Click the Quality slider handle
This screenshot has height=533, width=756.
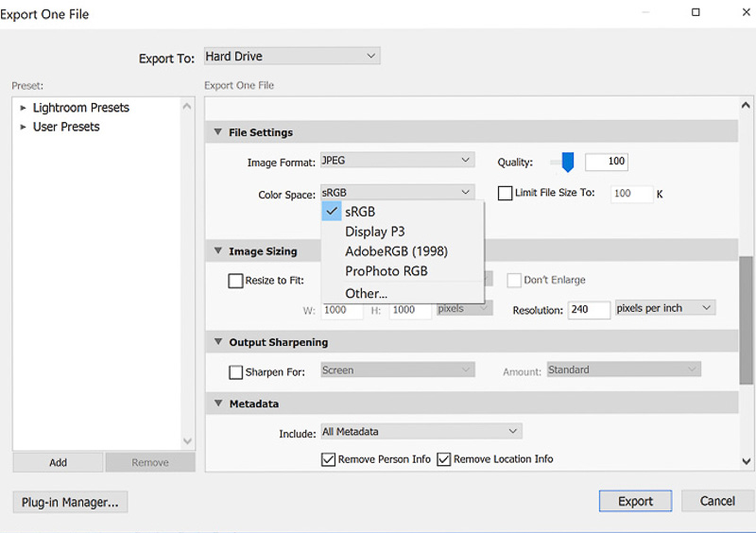click(x=568, y=162)
